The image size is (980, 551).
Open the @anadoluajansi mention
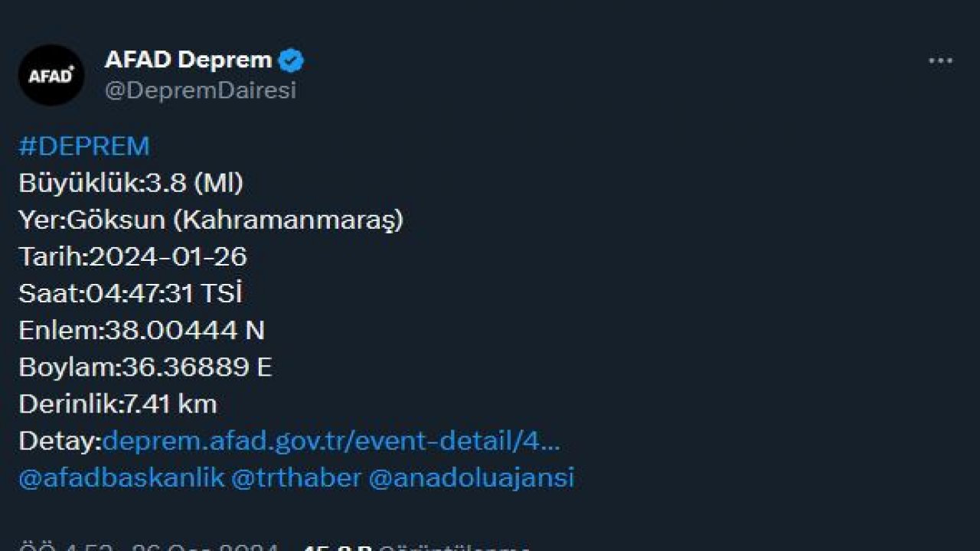click(471, 478)
